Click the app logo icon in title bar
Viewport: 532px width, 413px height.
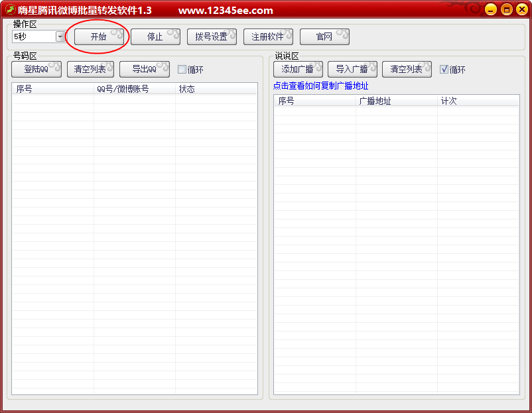[10, 9]
